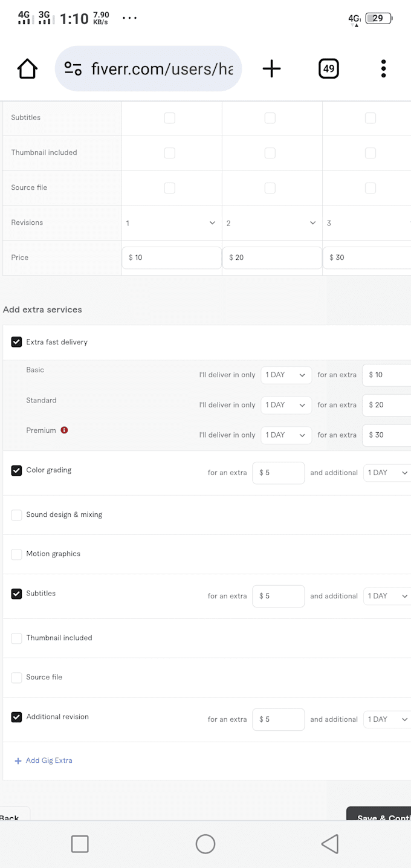
Task: Edit Additional revision extra price field
Action: pos(279,719)
